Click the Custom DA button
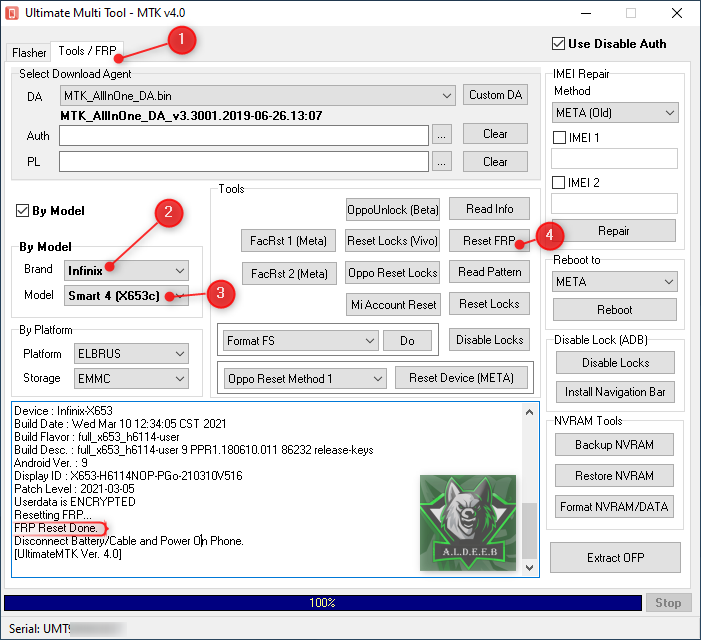The width and height of the screenshot is (701, 640). click(x=495, y=95)
